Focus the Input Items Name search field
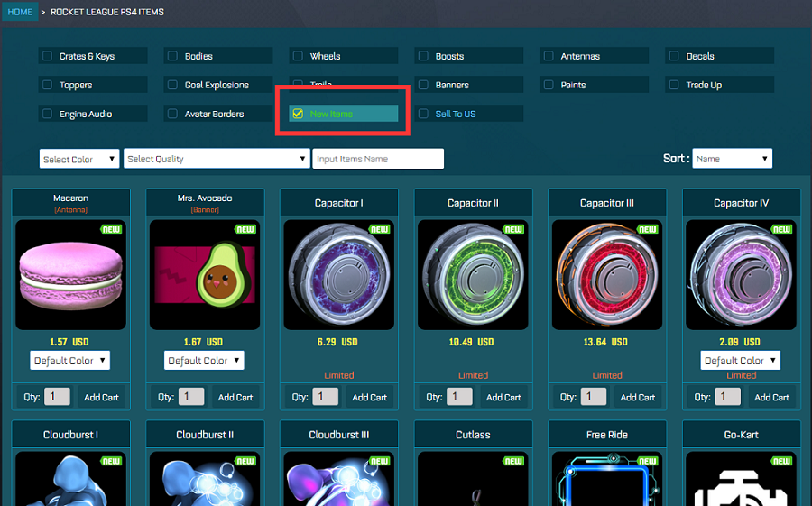The image size is (812, 506). click(x=378, y=159)
